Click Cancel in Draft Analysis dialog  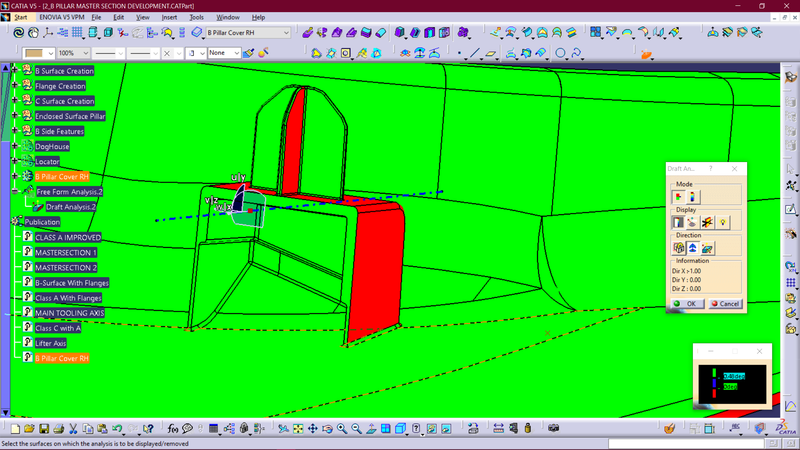tap(725, 304)
